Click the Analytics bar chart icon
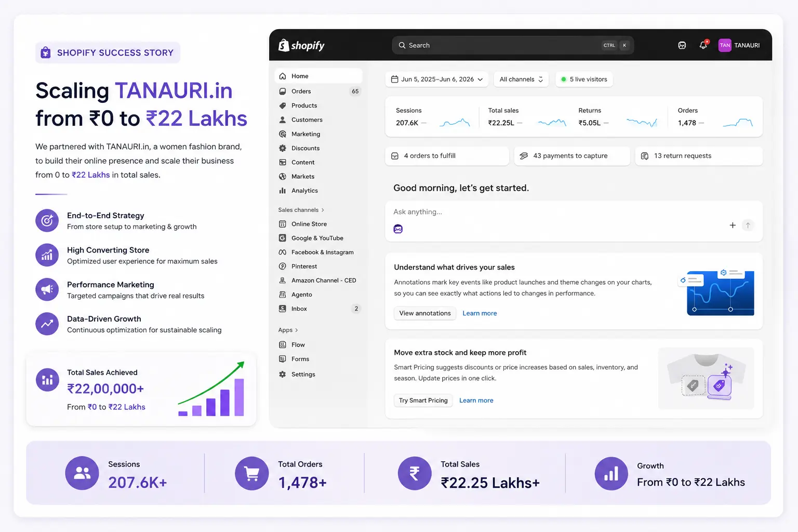 tap(283, 191)
